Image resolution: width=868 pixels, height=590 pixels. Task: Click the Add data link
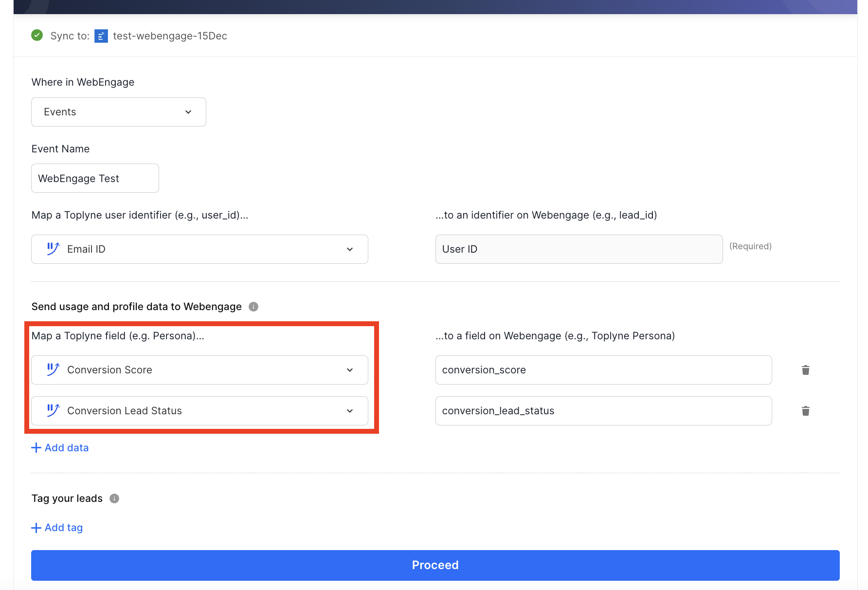[x=60, y=447]
